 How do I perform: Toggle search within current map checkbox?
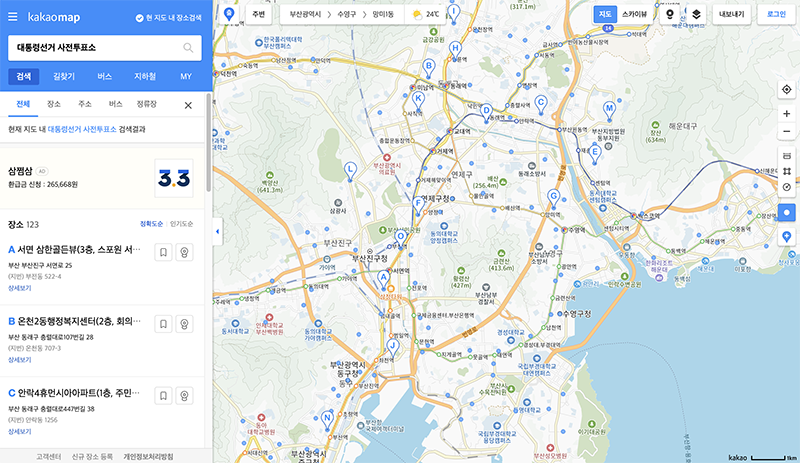139,18
